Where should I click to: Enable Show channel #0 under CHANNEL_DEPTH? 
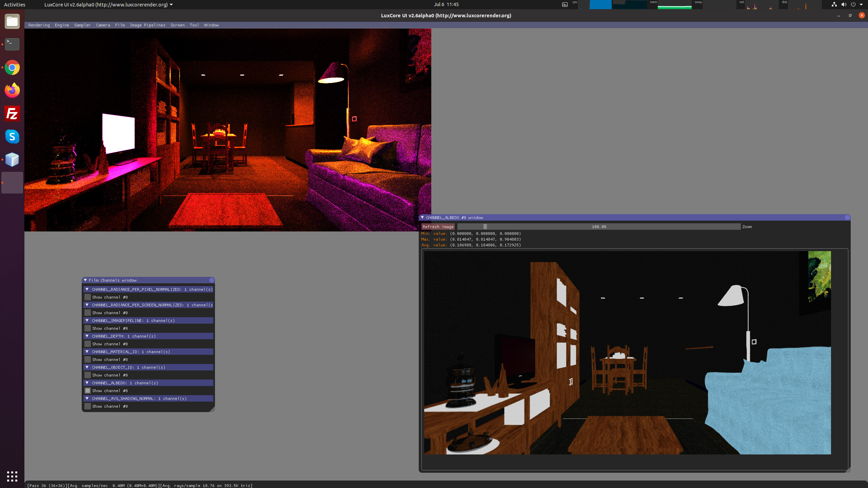click(88, 344)
